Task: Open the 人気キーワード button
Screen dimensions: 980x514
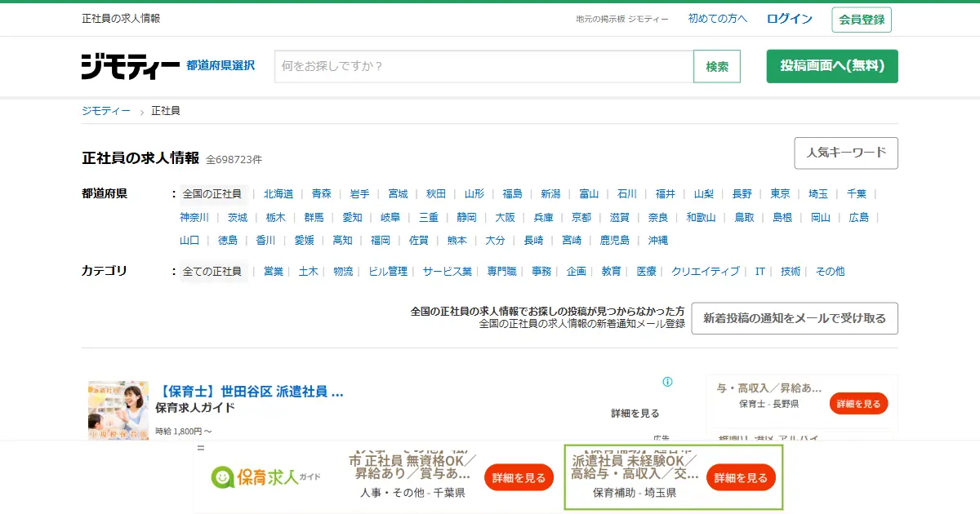Action: click(x=846, y=153)
